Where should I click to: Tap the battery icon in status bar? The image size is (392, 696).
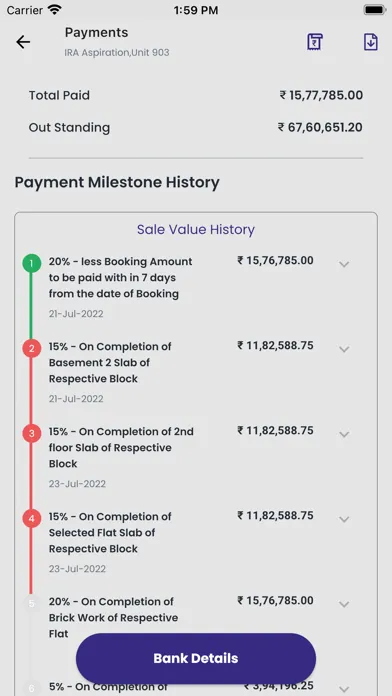coord(374,10)
